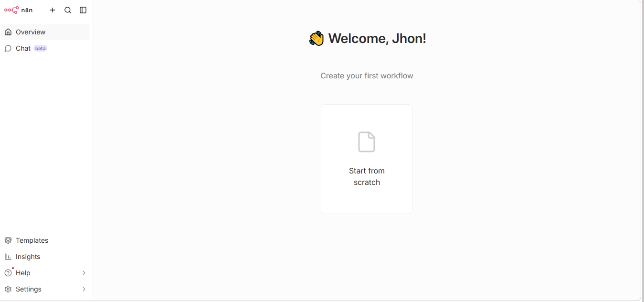644x302 pixels.
Task: Click the Help question mark icon
Action: tap(8, 273)
